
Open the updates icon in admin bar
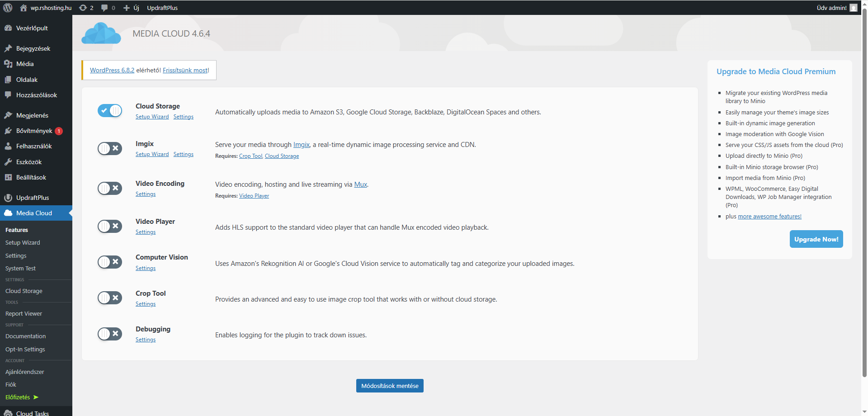(83, 8)
